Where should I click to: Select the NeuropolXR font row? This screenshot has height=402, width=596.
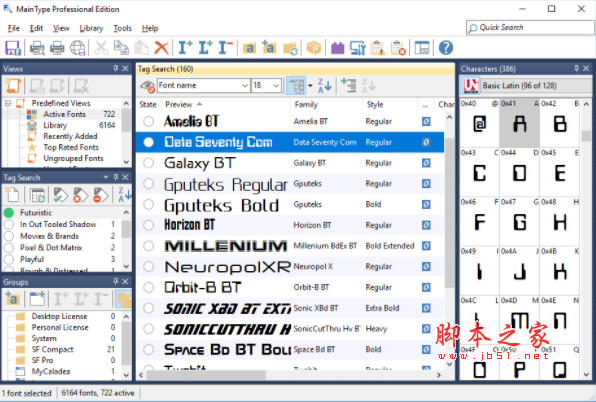290,267
